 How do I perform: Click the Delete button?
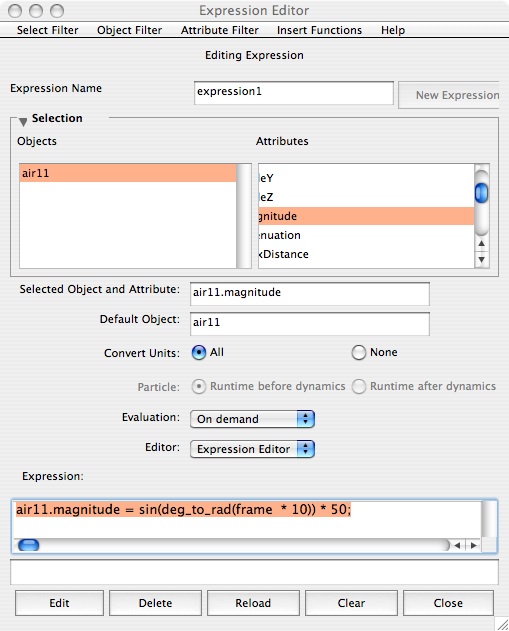pos(155,603)
